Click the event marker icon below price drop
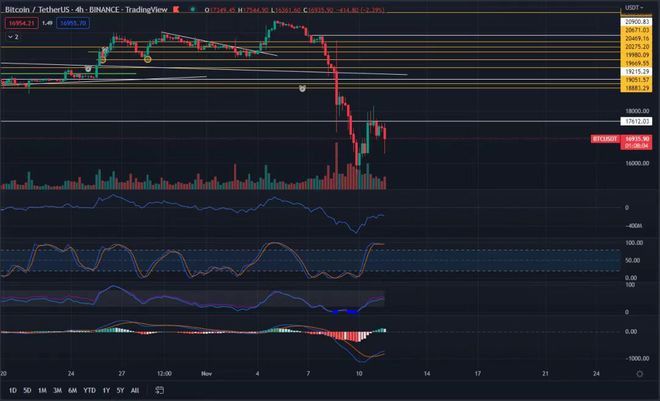The height and width of the screenshot is (401, 660). click(303, 88)
